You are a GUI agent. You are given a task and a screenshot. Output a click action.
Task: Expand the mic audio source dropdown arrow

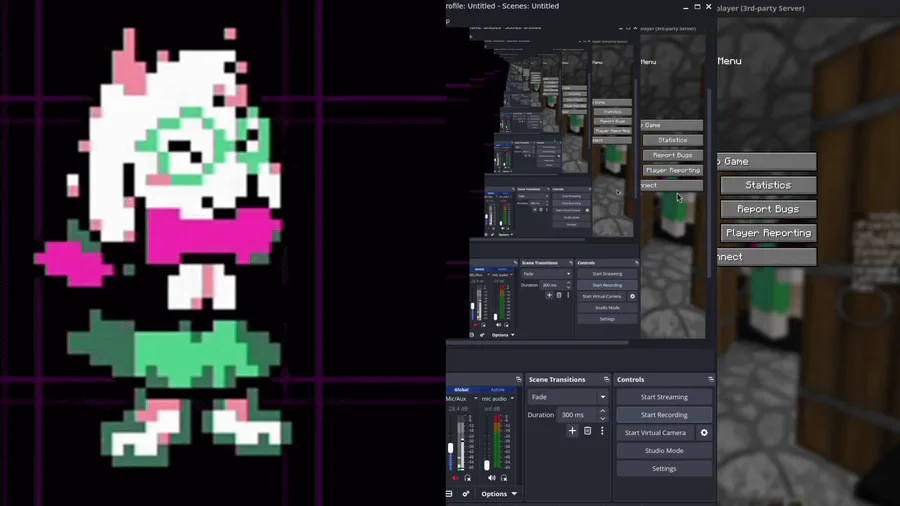512,399
